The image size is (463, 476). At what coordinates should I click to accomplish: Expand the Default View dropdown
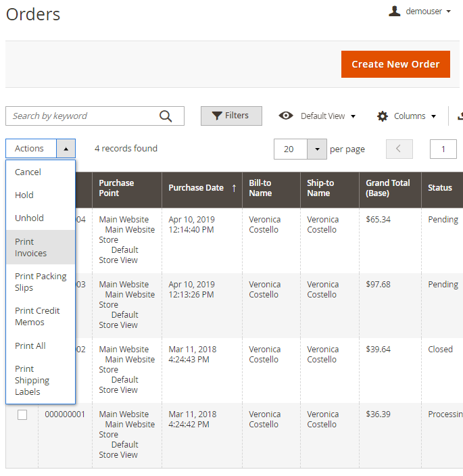tap(352, 116)
